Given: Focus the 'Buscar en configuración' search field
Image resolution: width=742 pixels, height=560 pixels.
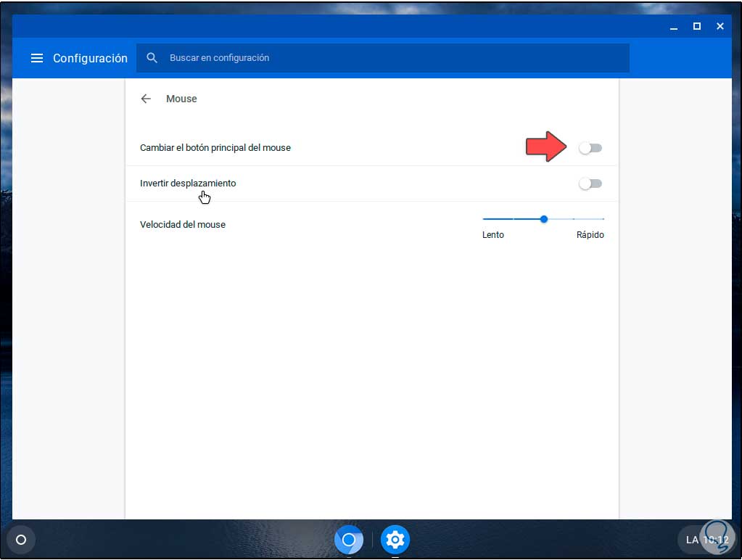Looking at the screenshot, I should click(x=383, y=58).
